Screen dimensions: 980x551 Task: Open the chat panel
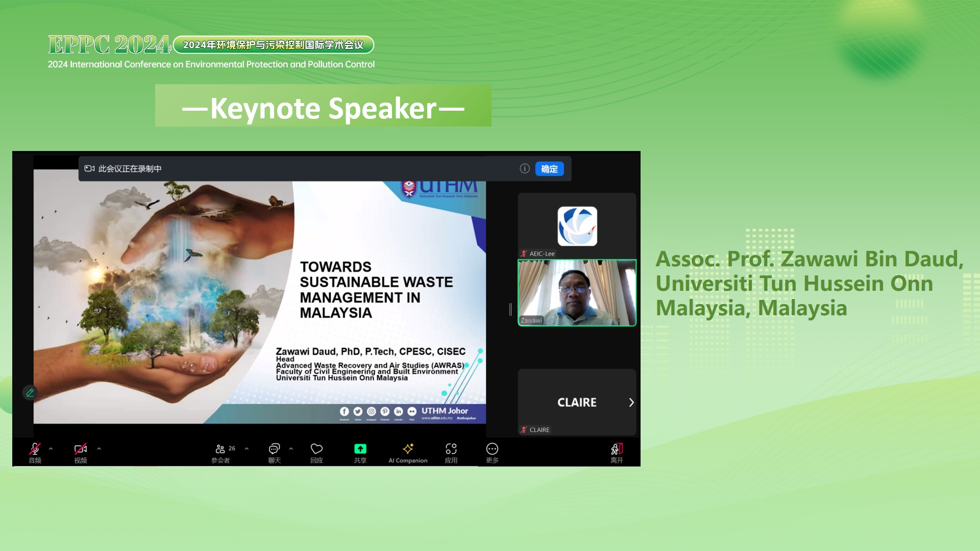point(275,453)
